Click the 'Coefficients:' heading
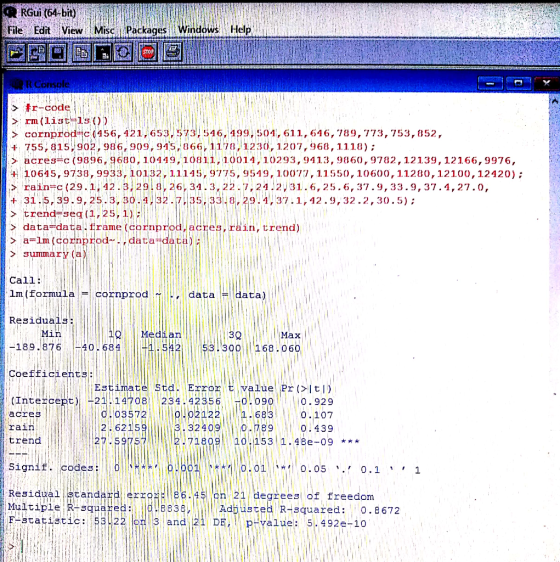The width and height of the screenshot is (560, 562). [51, 374]
